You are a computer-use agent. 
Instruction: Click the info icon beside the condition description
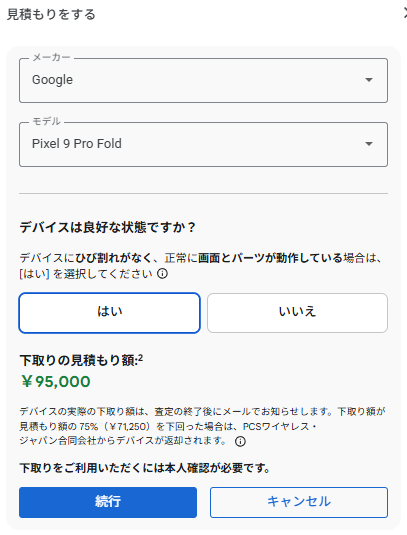(x=162, y=274)
